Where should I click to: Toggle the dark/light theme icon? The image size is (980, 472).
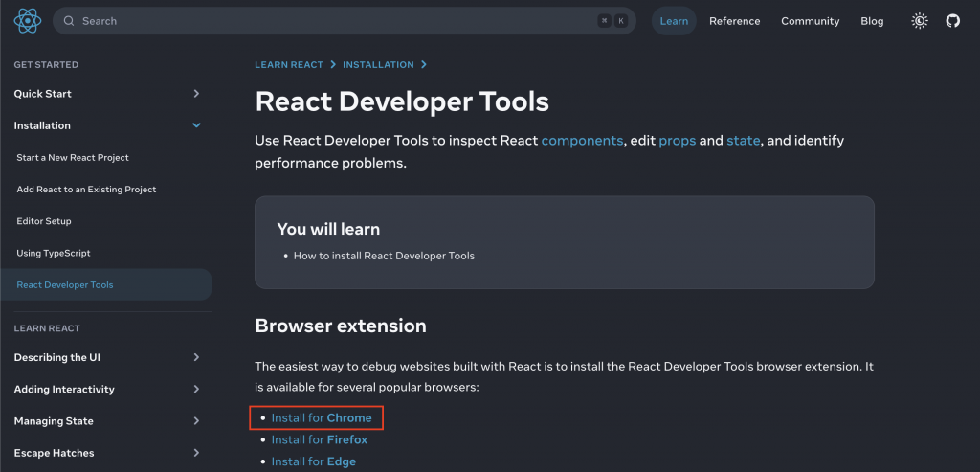(920, 20)
